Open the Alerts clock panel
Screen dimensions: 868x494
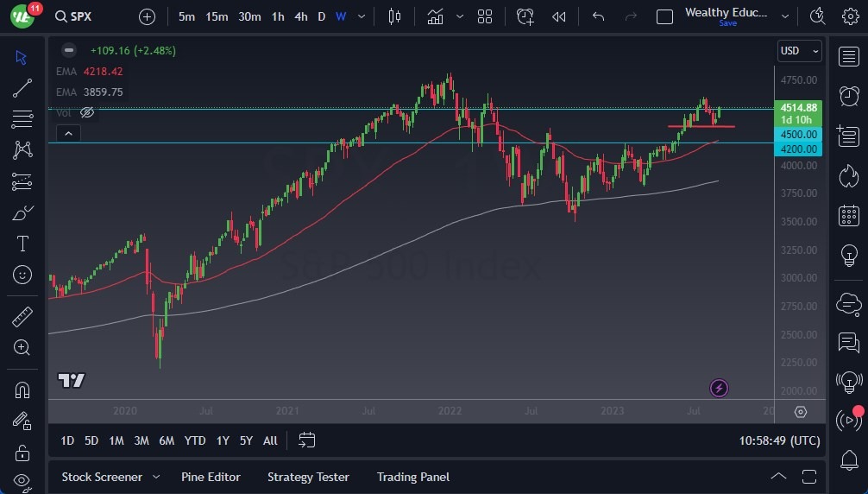point(849,95)
